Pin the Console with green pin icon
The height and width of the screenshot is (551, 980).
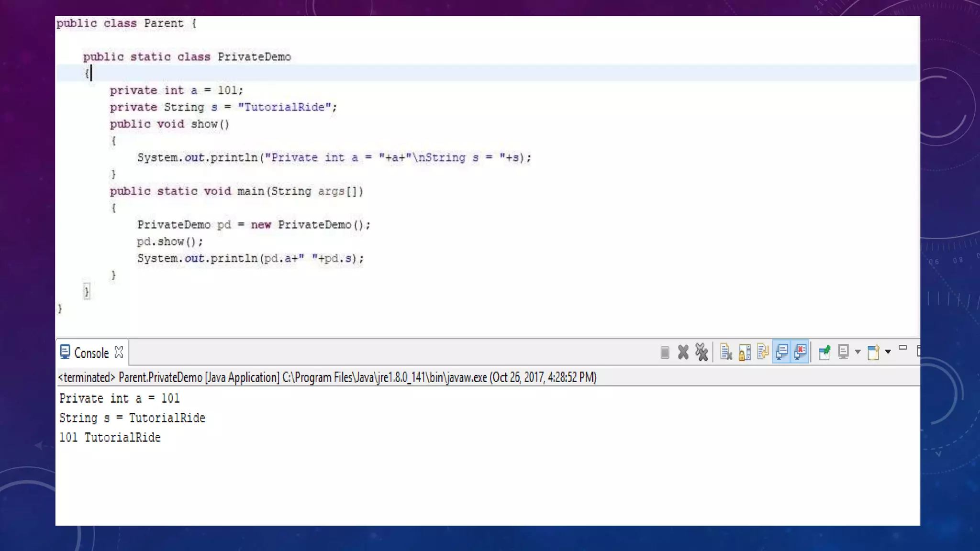coord(824,353)
